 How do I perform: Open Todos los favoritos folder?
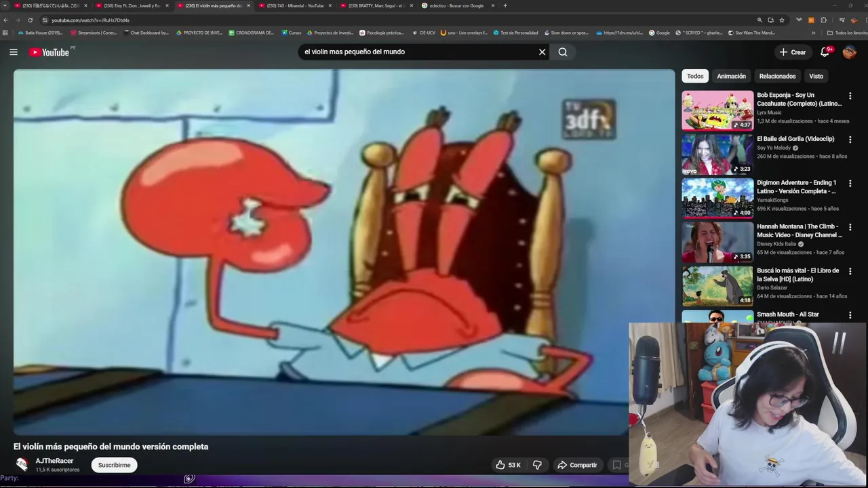[847, 33]
